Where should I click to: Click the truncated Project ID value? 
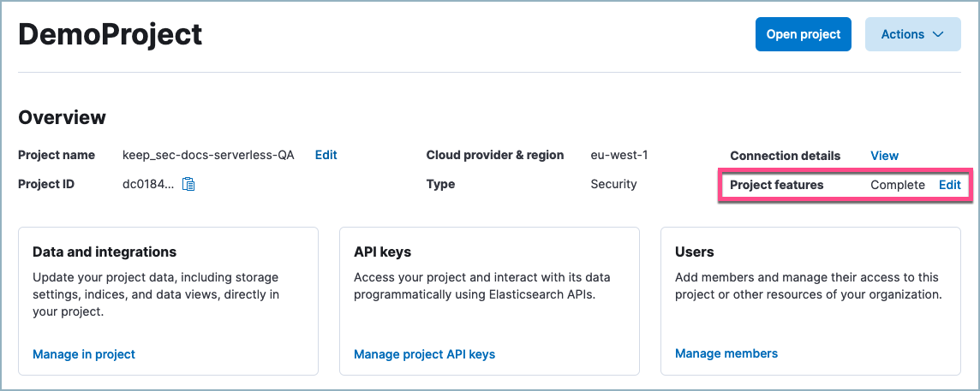148,184
